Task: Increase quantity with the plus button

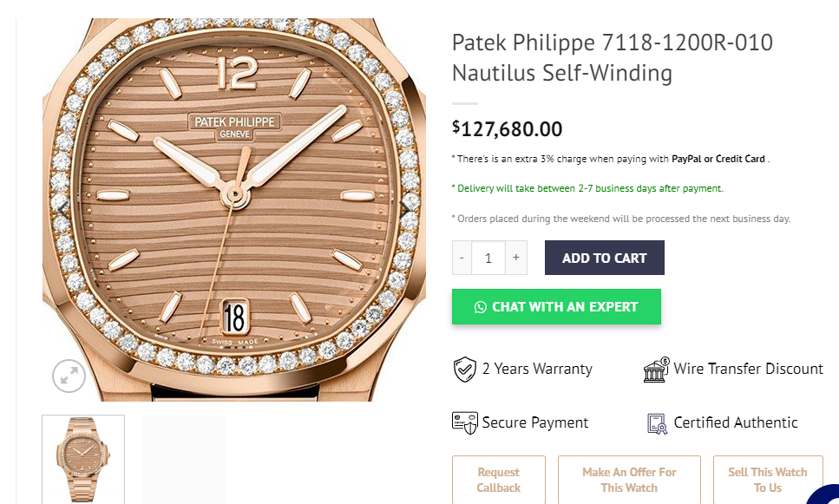Action: [516, 258]
